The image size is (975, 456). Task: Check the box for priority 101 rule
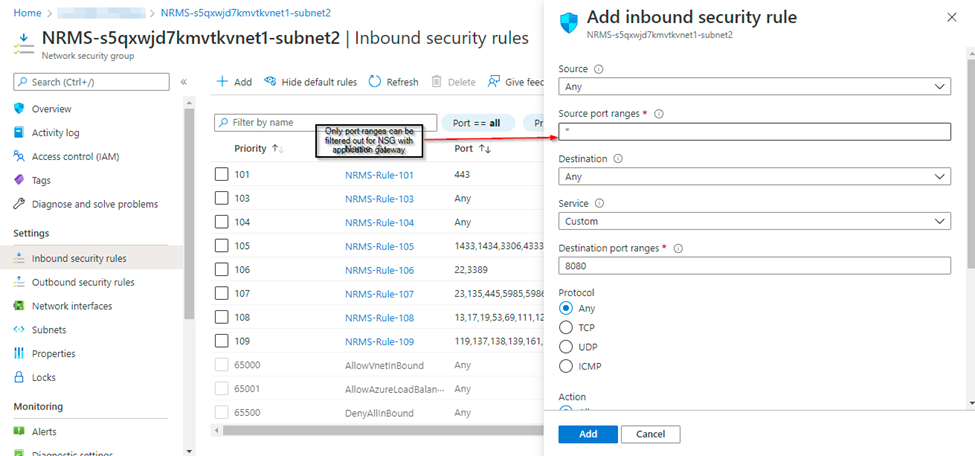(x=222, y=175)
